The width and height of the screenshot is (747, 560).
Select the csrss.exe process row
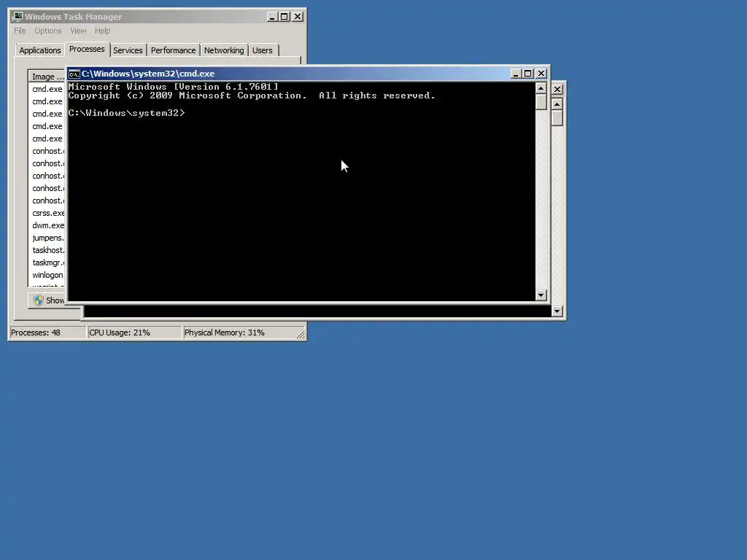[47, 214]
